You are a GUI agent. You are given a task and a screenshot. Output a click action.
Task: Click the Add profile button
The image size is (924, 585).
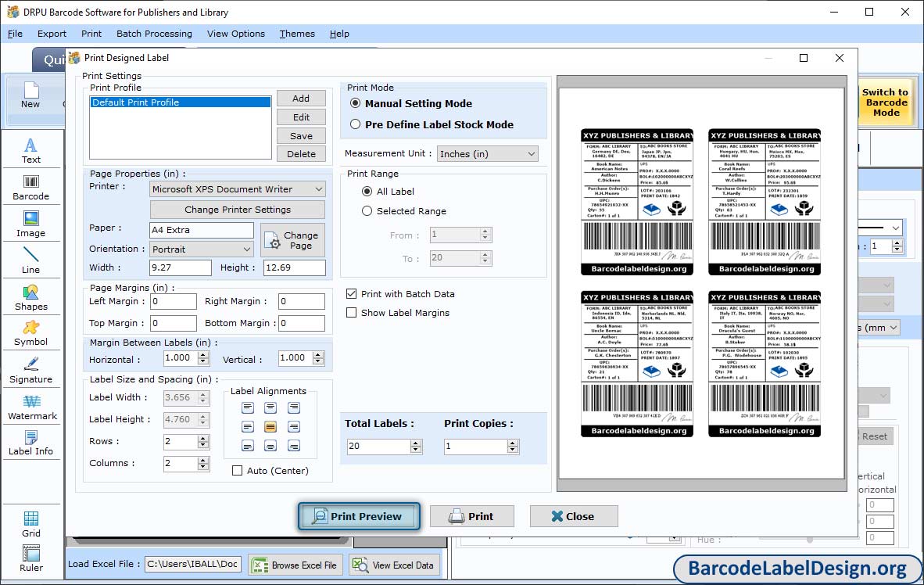coord(301,99)
